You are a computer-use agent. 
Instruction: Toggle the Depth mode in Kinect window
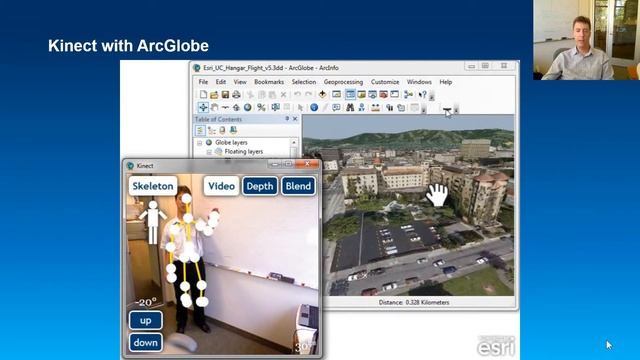click(x=260, y=186)
